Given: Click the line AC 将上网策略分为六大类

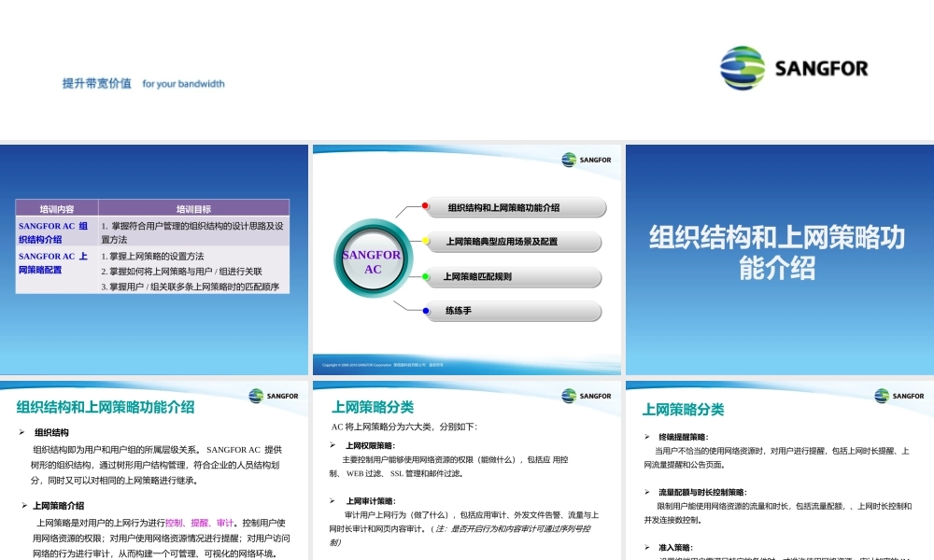Looking at the screenshot, I should click(x=403, y=427).
